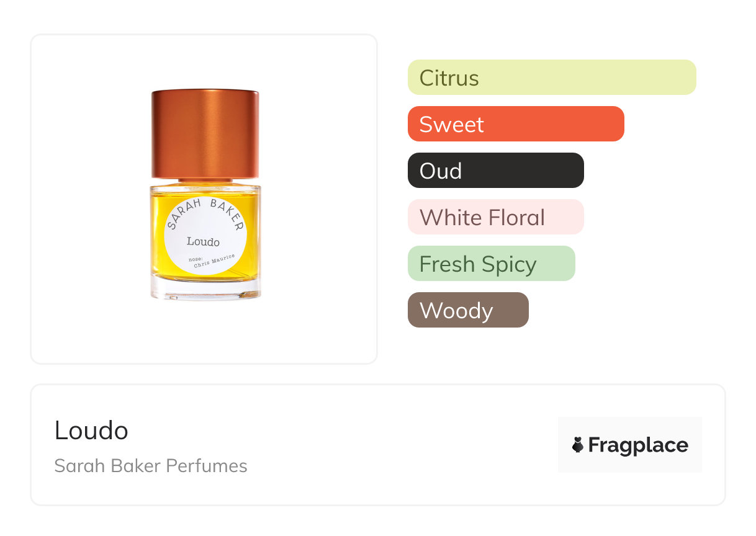The image size is (756, 536).
Task: Select the Fresh Spicy accord bar
Action: [x=491, y=264]
